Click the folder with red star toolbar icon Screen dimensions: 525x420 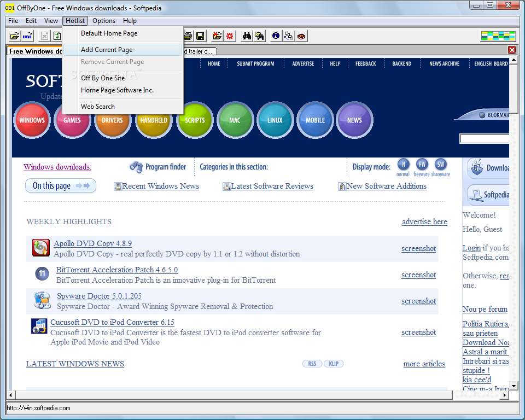217,36
